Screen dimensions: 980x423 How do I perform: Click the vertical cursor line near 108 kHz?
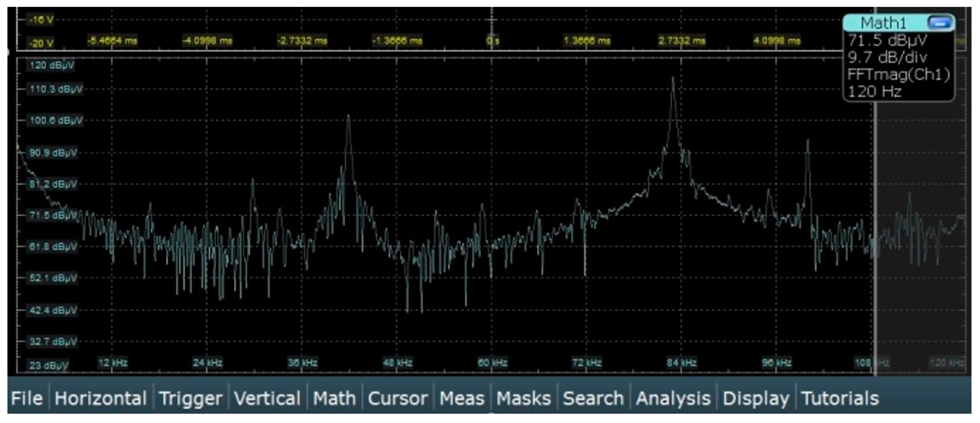point(876,213)
